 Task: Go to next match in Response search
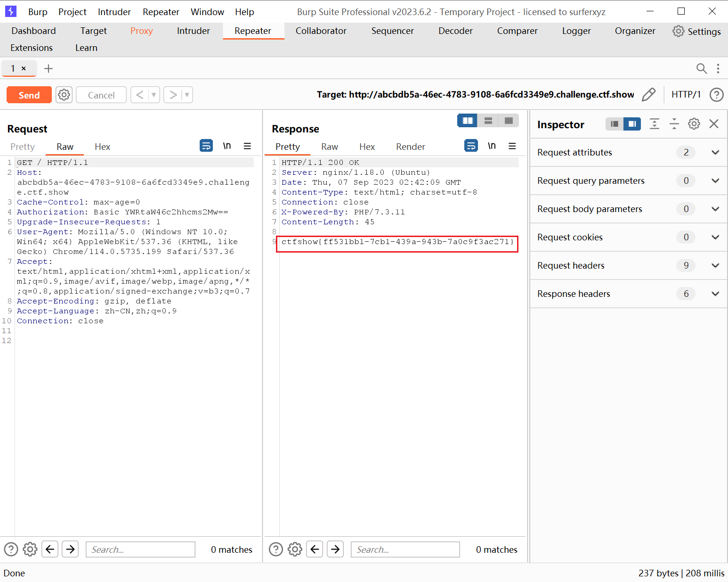click(x=335, y=549)
